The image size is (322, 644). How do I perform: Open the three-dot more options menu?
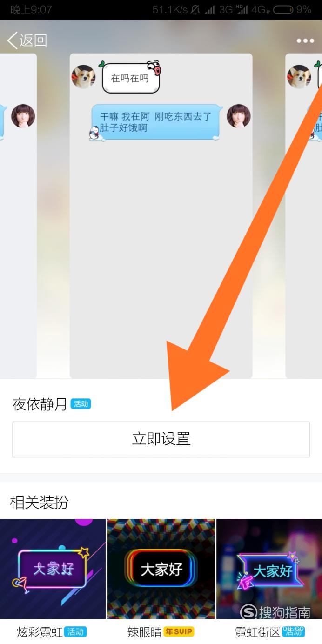[x=305, y=41]
